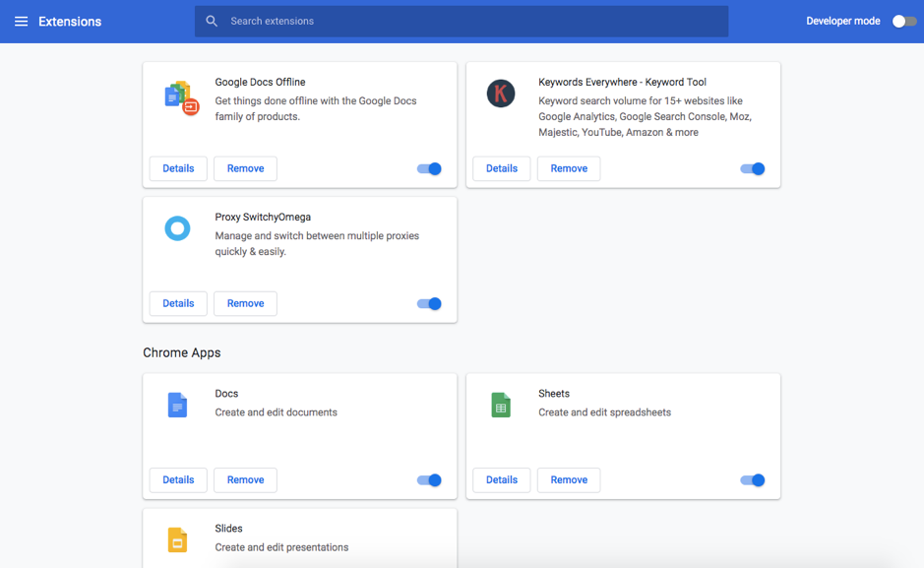This screenshot has height=568, width=924.
Task: Click the Sheets app icon
Action: point(501,405)
